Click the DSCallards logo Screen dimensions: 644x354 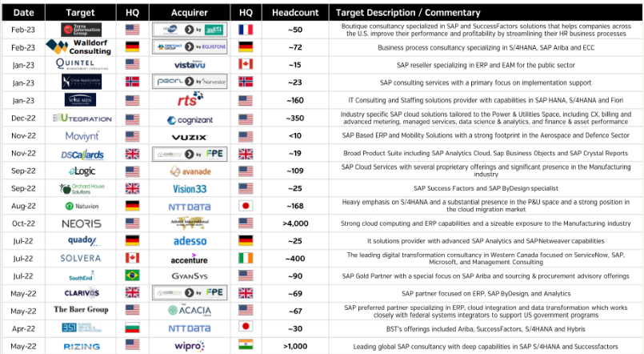[82, 155]
